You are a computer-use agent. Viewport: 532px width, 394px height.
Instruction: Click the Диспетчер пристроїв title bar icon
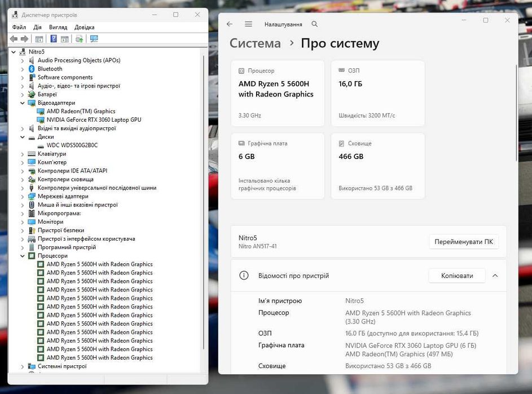coord(15,15)
